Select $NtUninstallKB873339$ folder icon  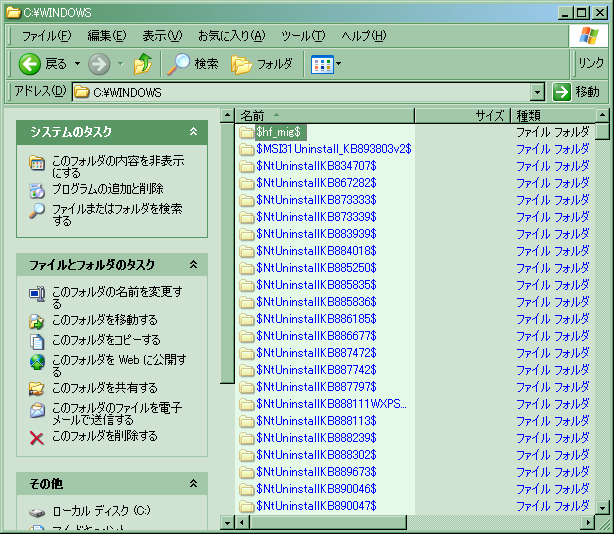pos(247,217)
